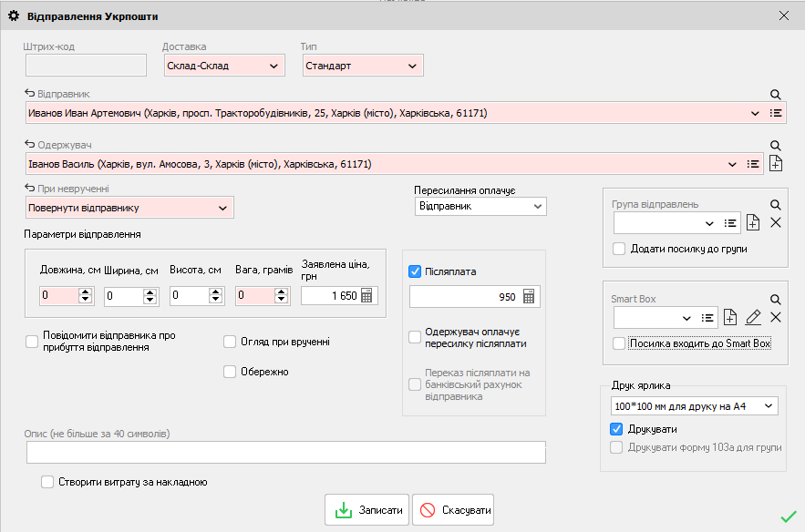Click green checkmark icon at bottom right

click(x=789, y=517)
